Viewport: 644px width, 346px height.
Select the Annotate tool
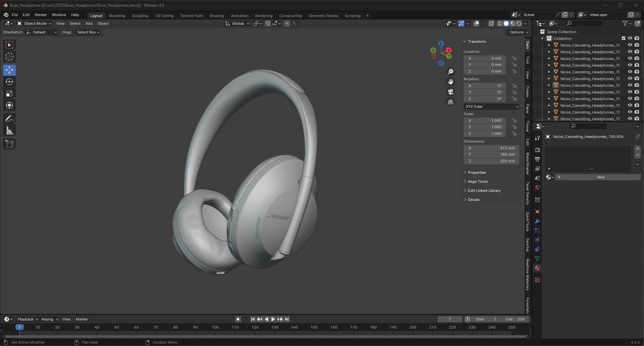click(9, 119)
